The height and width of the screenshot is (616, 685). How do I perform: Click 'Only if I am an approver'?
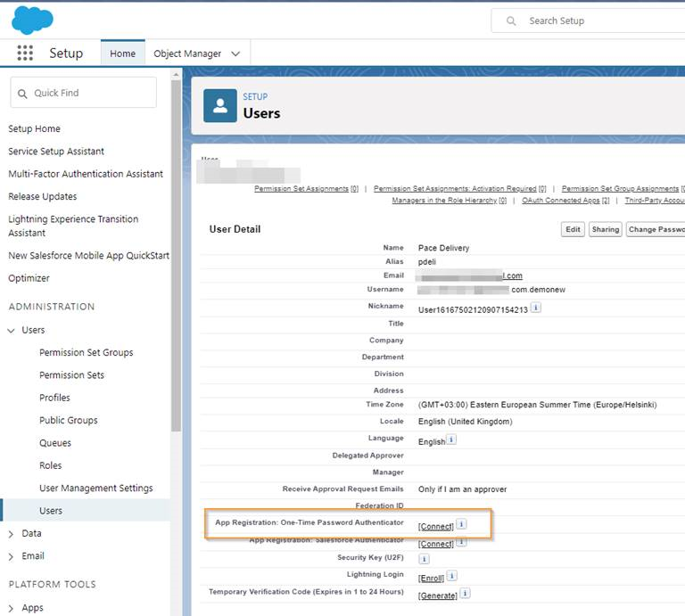coord(462,489)
